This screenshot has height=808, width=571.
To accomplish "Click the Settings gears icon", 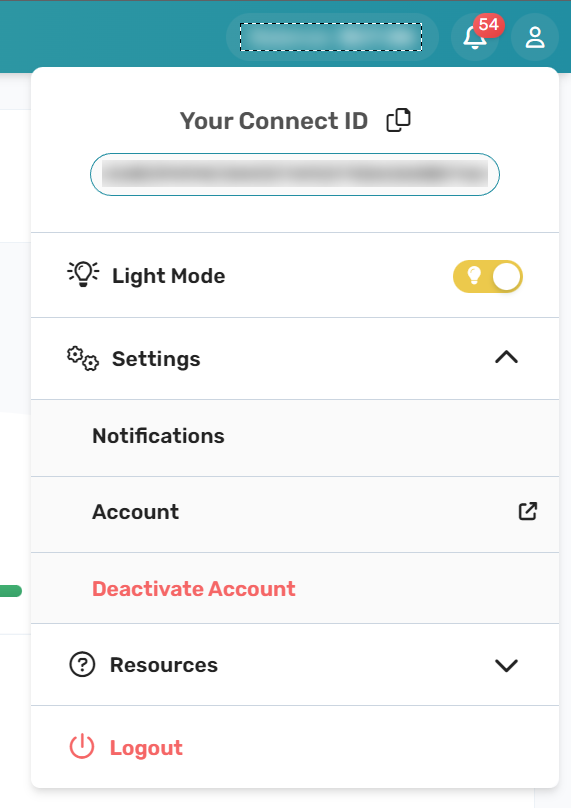I will 82,358.
